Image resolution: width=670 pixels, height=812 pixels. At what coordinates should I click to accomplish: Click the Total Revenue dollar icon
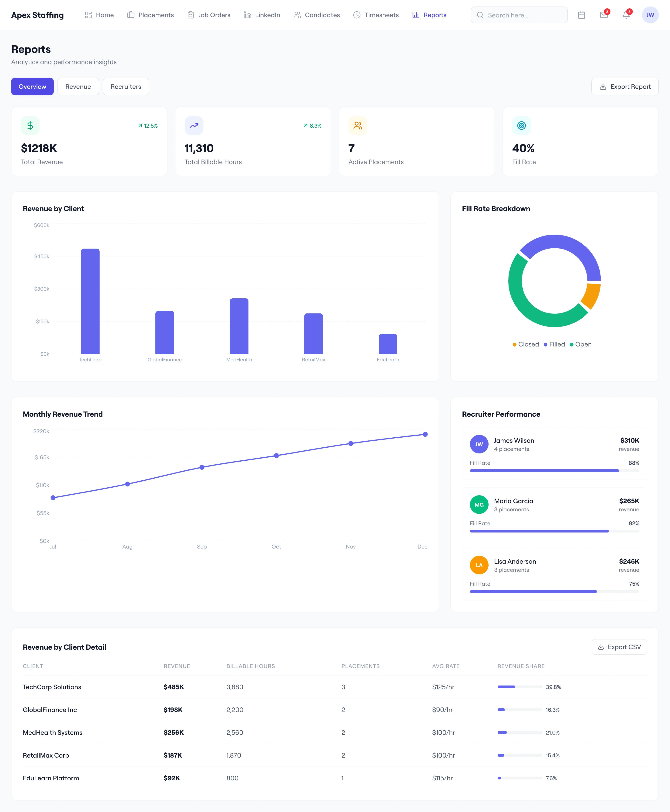tap(30, 125)
